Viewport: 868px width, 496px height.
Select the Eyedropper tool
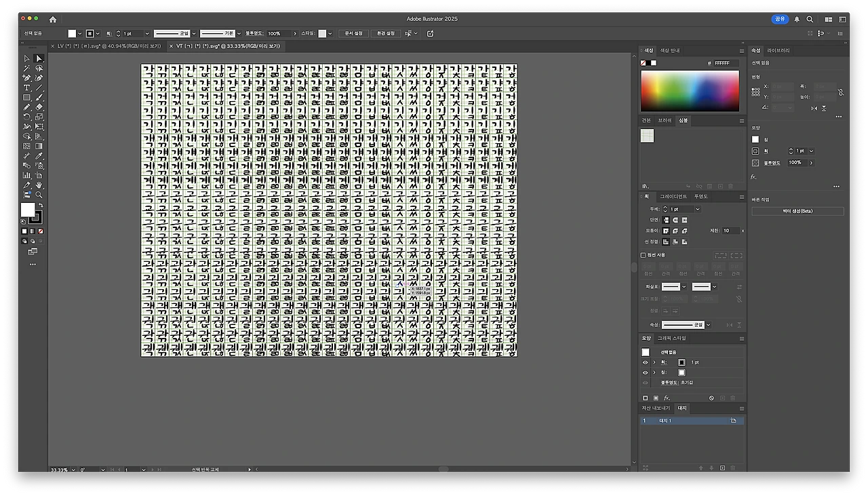tap(39, 157)
